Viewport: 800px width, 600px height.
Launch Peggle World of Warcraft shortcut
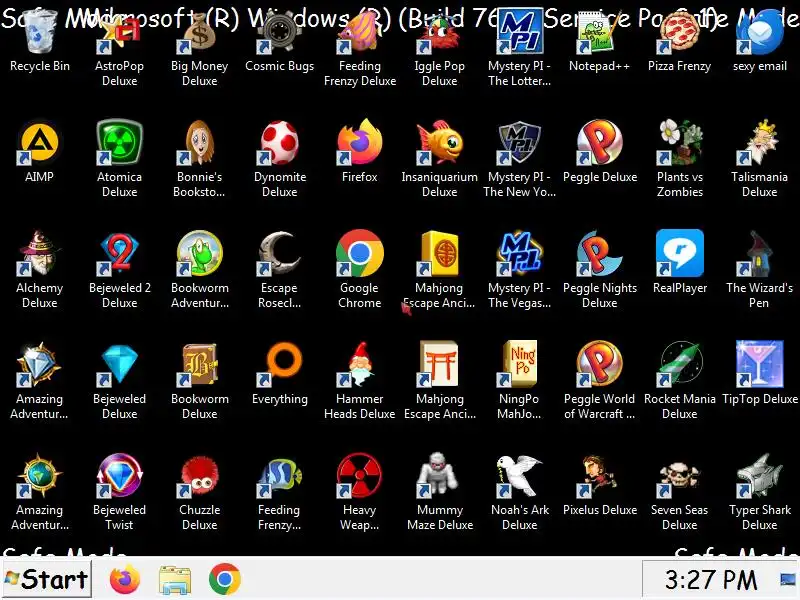point(599,364)
